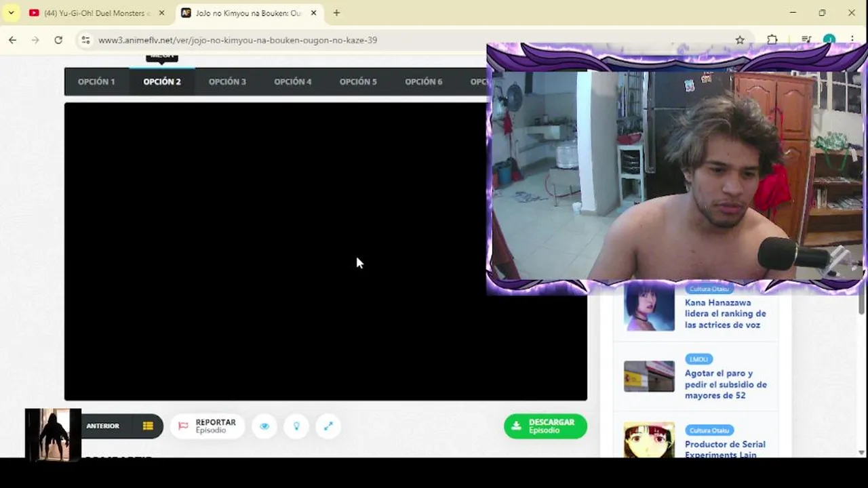Switch video source to OPCIÓN 5
The height and width of the screenshot is (488, 868).
tap(358, 81)
